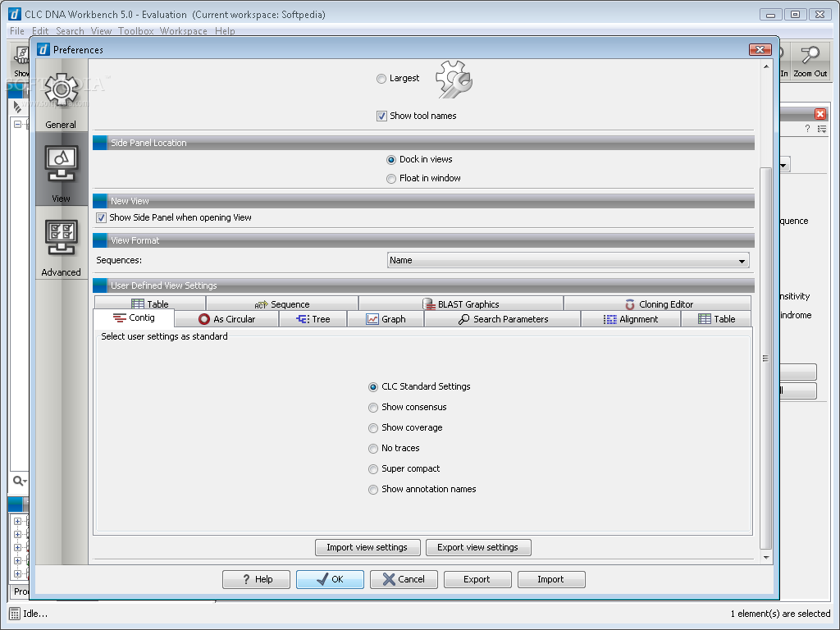Switch to the Contig tab
The image size is (840, 630).
tap(134, 317)
